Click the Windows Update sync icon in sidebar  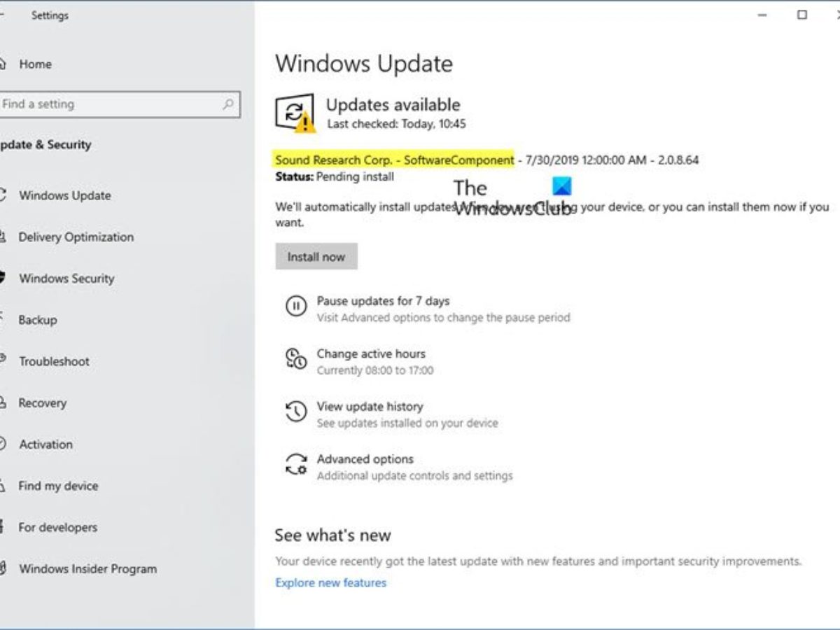(x=3, y=195)
